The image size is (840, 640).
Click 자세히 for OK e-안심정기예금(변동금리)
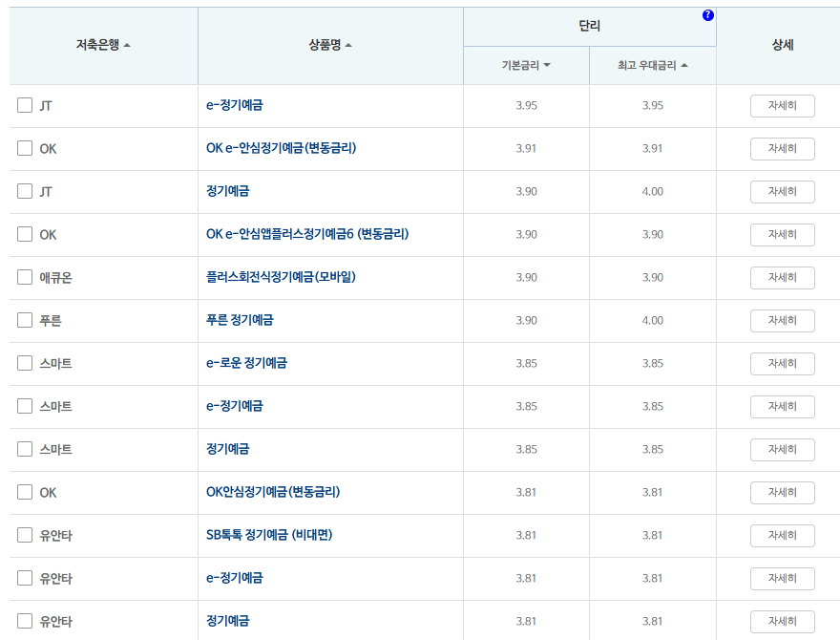782,148
